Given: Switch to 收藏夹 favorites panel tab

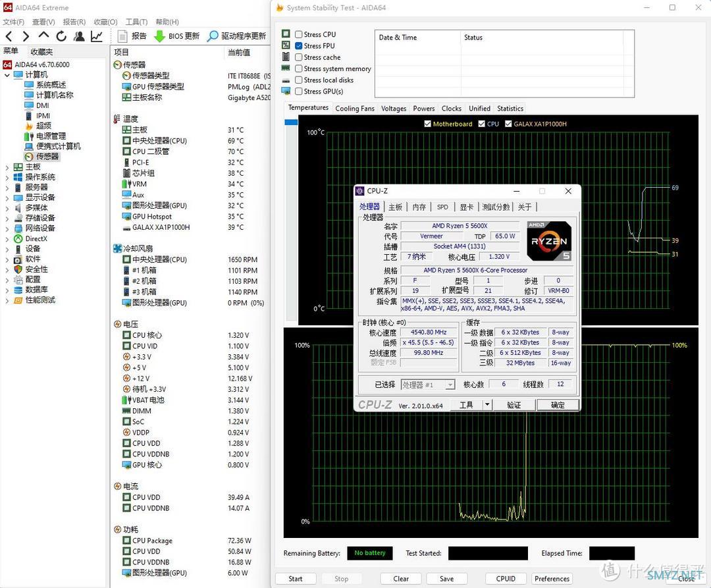Looking at the screenshot, I should coord(41,51).
